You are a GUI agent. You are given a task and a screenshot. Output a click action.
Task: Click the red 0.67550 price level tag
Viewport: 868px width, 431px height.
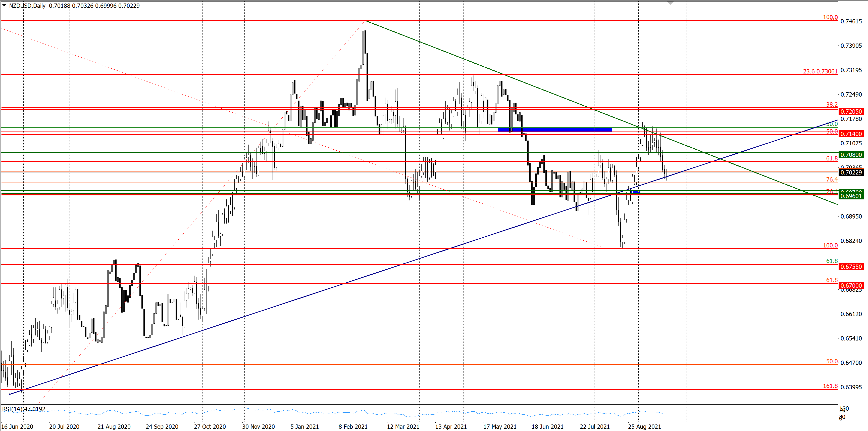[x=851, y=267]
